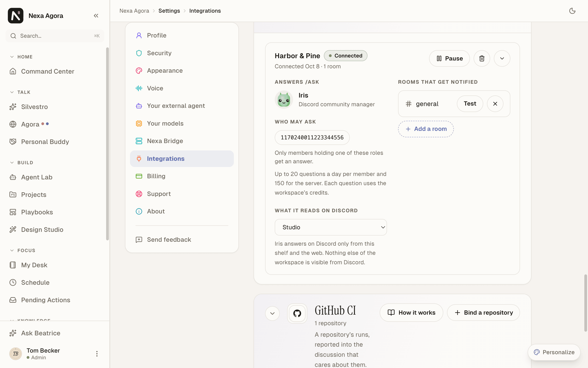
Task: Click the general room name
Action: (427, 104)
